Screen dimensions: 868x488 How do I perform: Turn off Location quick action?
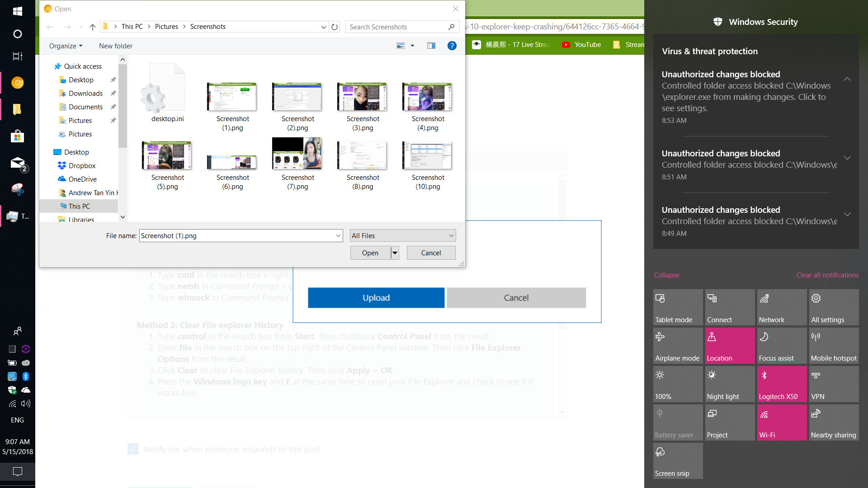coord(729,346)
